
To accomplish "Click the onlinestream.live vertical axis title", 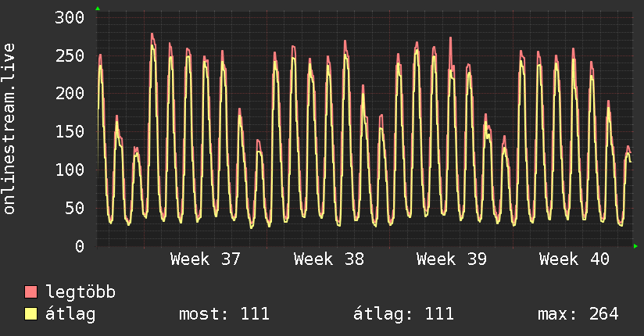I will 9,129.
